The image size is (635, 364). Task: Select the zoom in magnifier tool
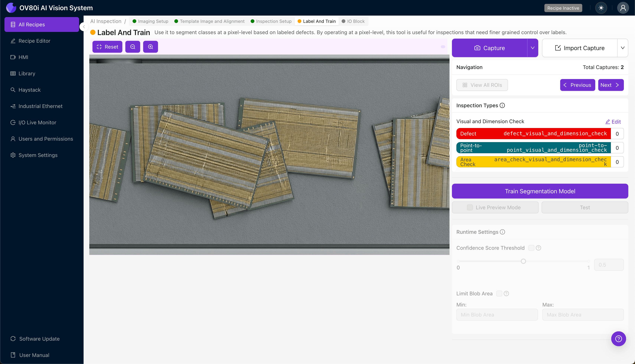[x=150, y=47]
